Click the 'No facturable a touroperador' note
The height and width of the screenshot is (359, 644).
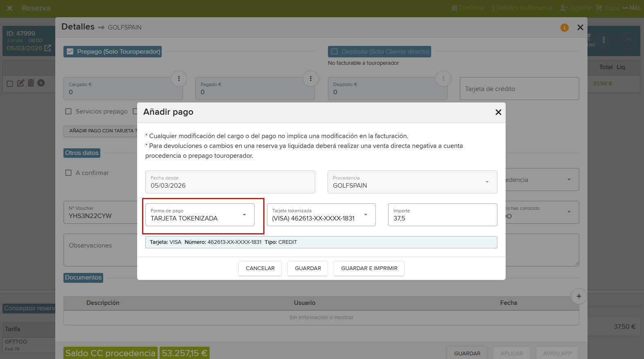(x=363, y=63)
